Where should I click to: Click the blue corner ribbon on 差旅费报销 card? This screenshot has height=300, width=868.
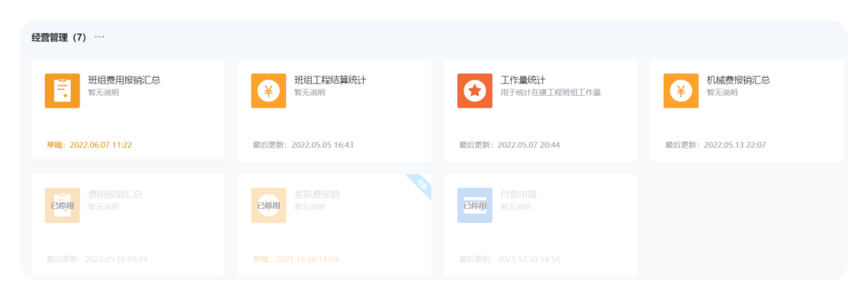click(x=422, y=183)
